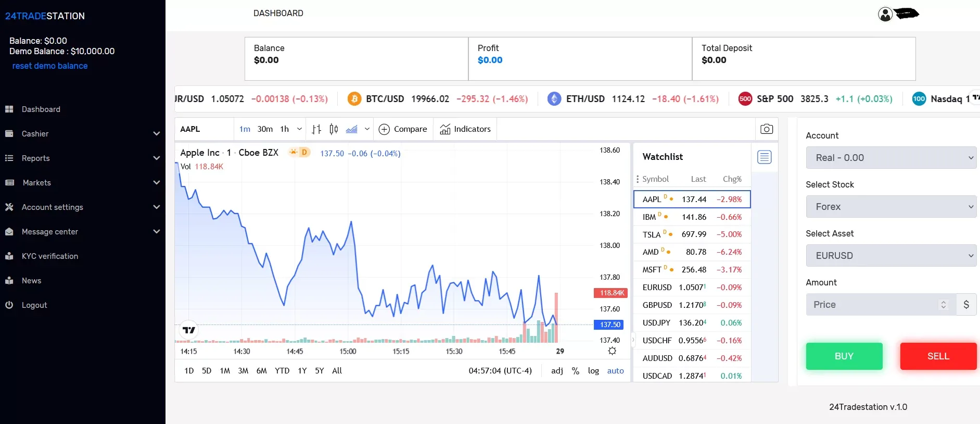Open the Select Stock Forex dropdown

[891, 207]
